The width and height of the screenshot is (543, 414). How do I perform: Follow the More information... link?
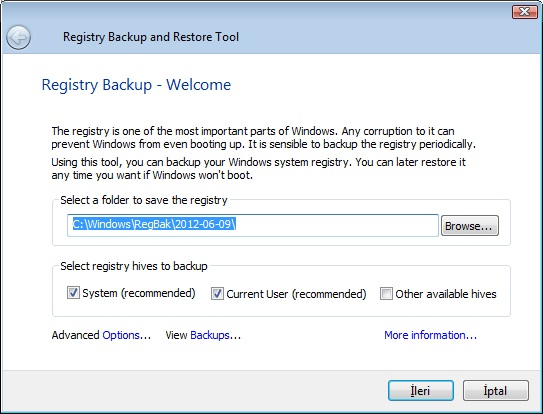click(x=430, y=335)
